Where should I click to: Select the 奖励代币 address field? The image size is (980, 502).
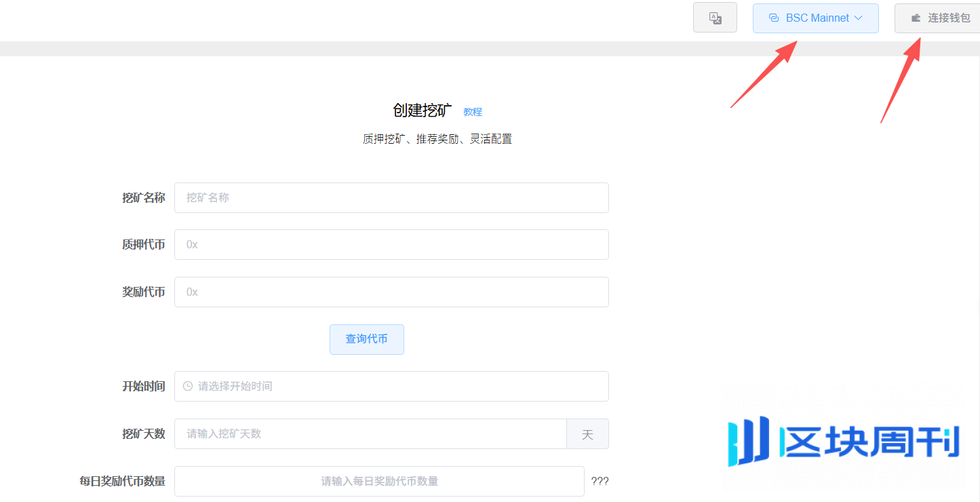pyautogui.click(x=391, y=292)
